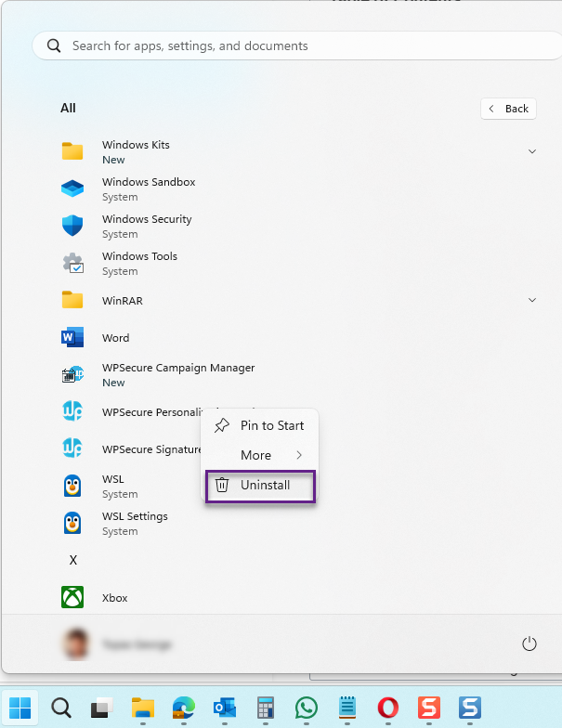Click the WPSecure Signature app icon
The width and height of the screenshot is (562, 728).
(x=72, y=448)
